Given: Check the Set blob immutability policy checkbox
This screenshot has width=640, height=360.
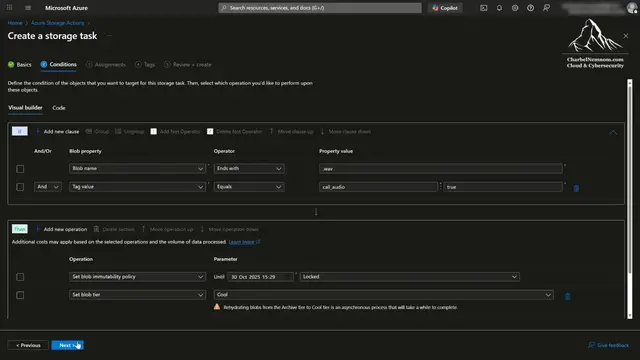Looking at the screenshot, I should [20, 277].
